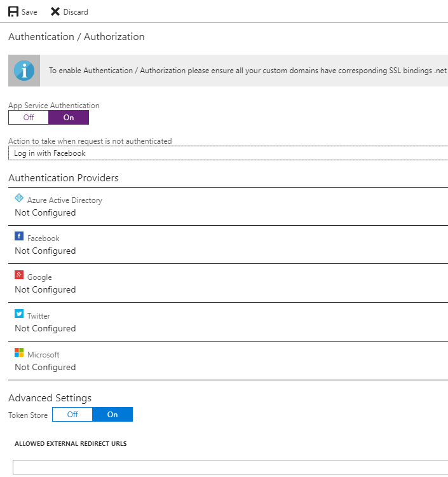Click Not Configured under Azure Active Directory
Screen dimensions: 448x477
[x=45, y=212]
